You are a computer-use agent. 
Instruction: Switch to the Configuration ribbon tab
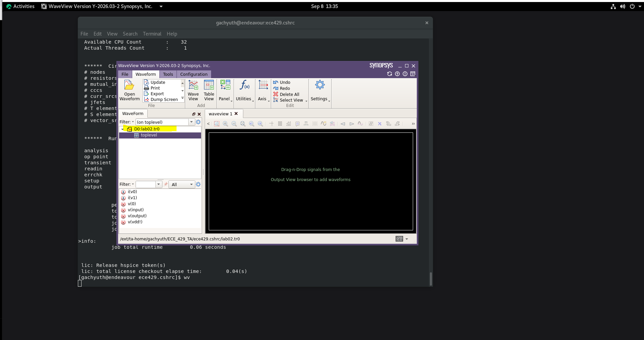point(194,74)
